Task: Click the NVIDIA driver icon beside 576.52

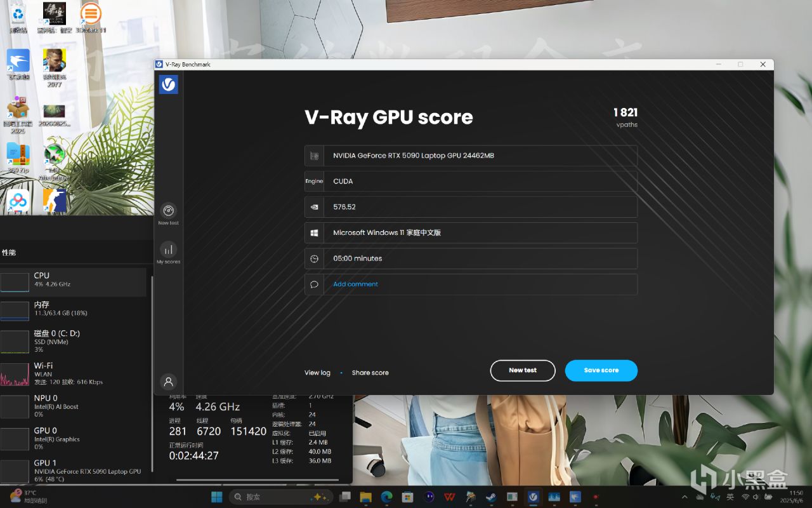Action: pyautogui.click(x=314, y=207)
